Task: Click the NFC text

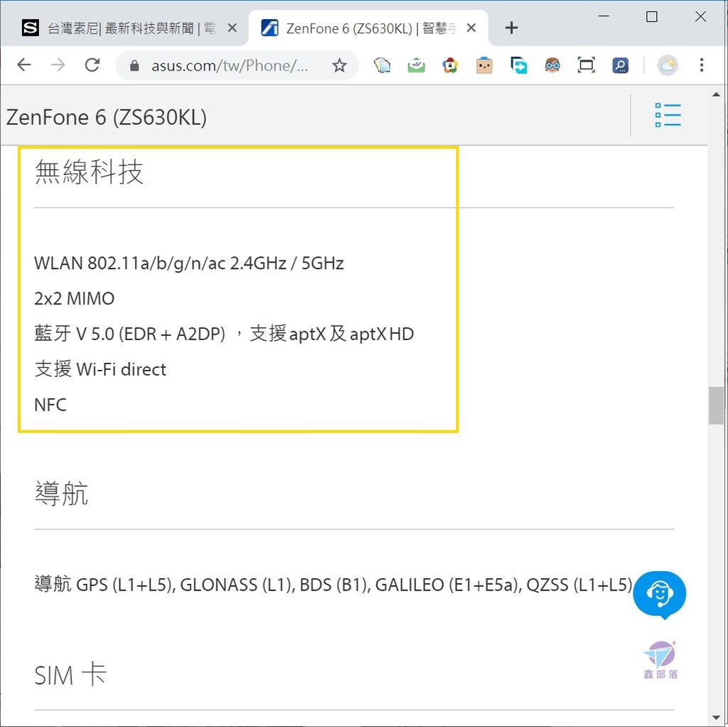Action: tap(50, 405)
